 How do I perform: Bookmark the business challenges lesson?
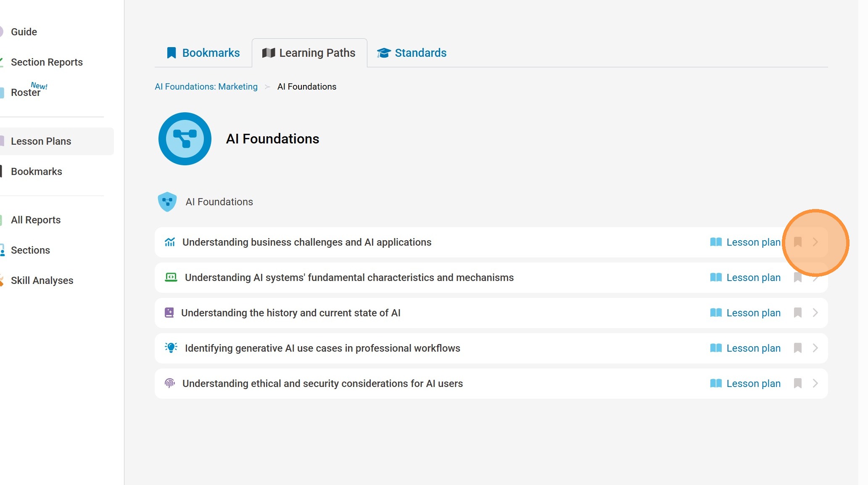[797, 242]
